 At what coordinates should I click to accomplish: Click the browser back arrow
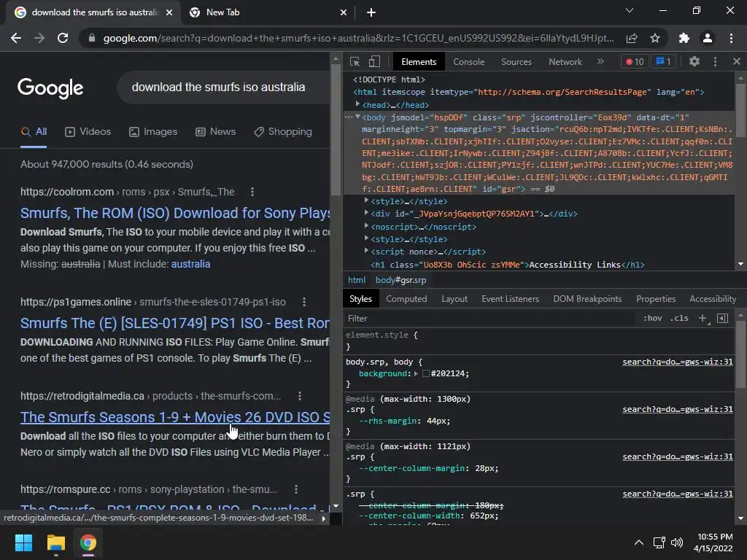coord(16,38)
